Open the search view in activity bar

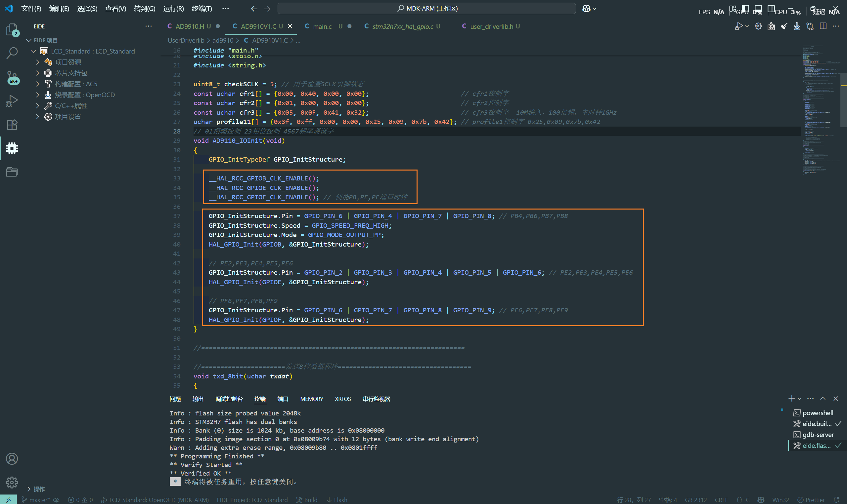(12, 53)
